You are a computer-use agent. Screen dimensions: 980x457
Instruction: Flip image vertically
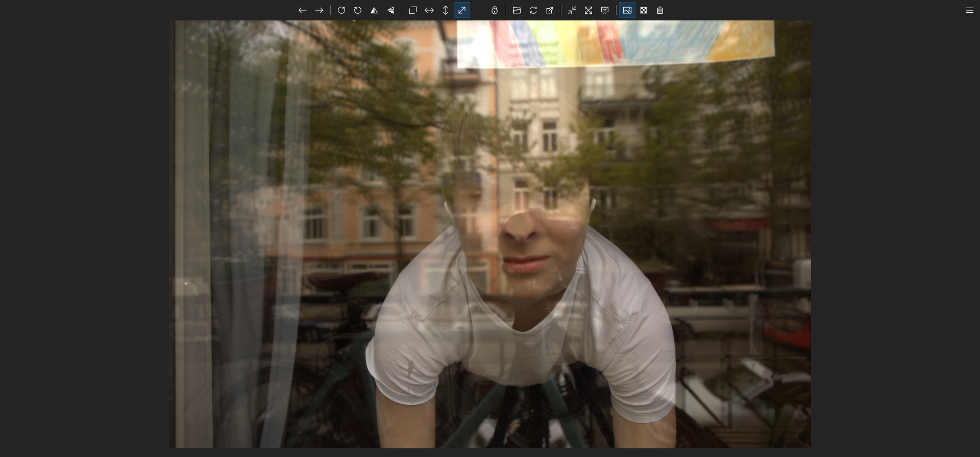tap(390, 10)
